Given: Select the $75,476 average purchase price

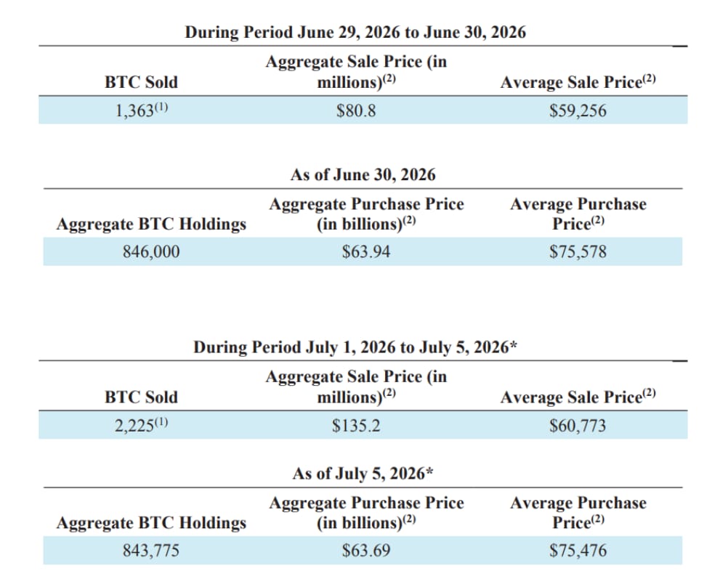Looking at the screenshot, I should [578, 551].
